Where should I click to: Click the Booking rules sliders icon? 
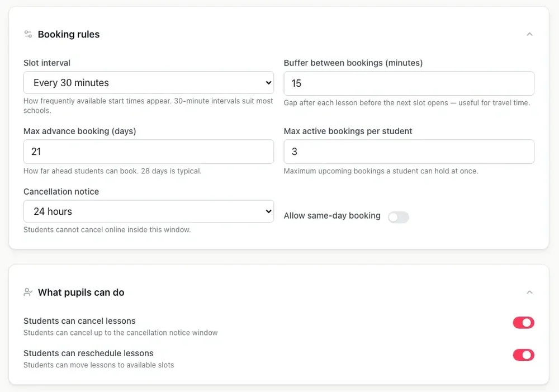(x=28, y=34)
